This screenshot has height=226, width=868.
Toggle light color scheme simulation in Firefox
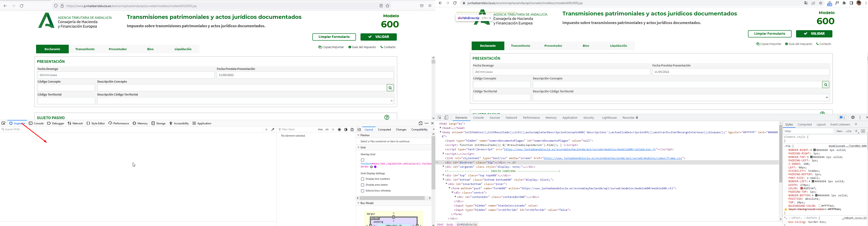339,130
